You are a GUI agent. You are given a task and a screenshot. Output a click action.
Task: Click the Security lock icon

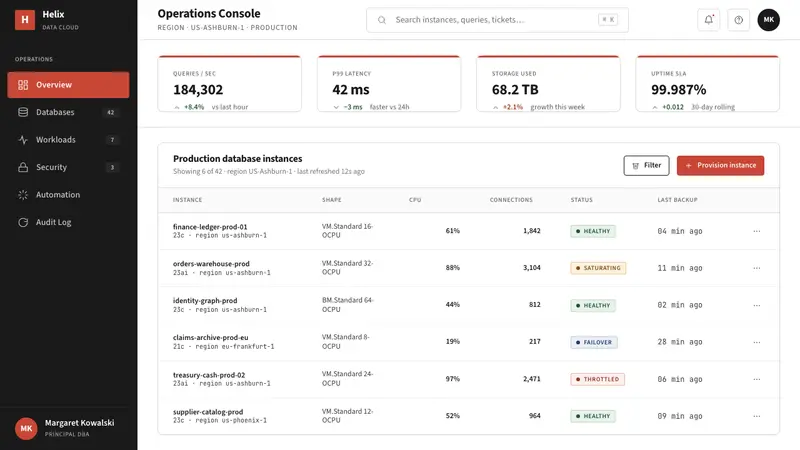click(x=23, y=167)
